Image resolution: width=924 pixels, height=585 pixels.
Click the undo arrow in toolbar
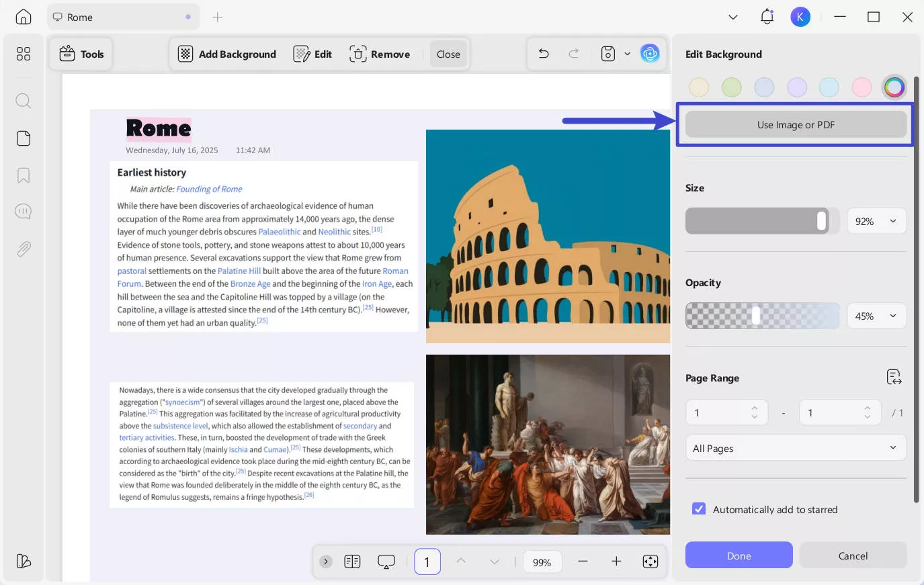544,54
